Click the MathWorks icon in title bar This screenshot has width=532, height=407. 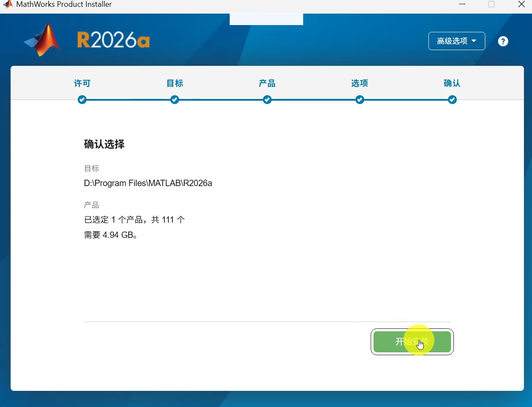point(7,4)
